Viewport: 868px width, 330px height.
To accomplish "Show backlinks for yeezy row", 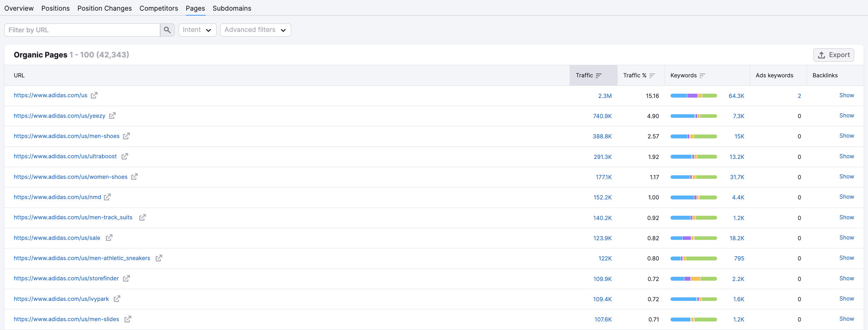I will click(847, 116).
